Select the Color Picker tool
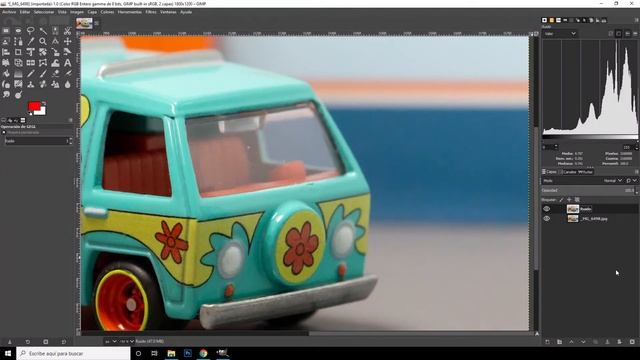 pyautogui.click(x=31, y=41)
